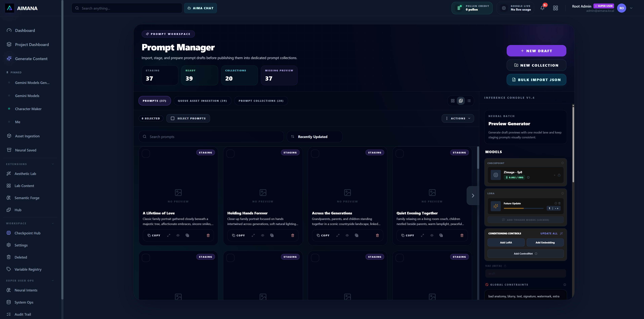This screenshot has height=319, width=644.
Task: Click the Global Constraints info icon
Action: point(565,285)
